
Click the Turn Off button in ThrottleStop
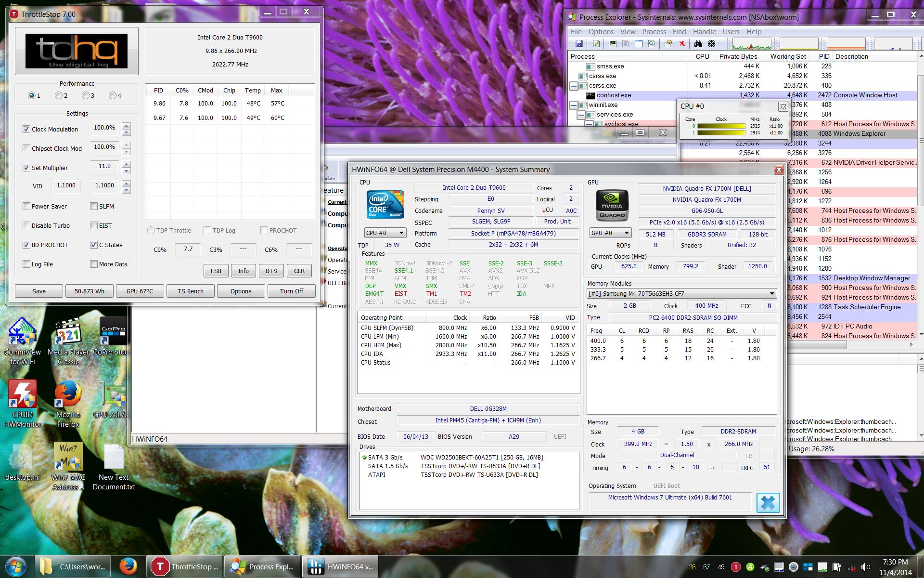point(292,291)
